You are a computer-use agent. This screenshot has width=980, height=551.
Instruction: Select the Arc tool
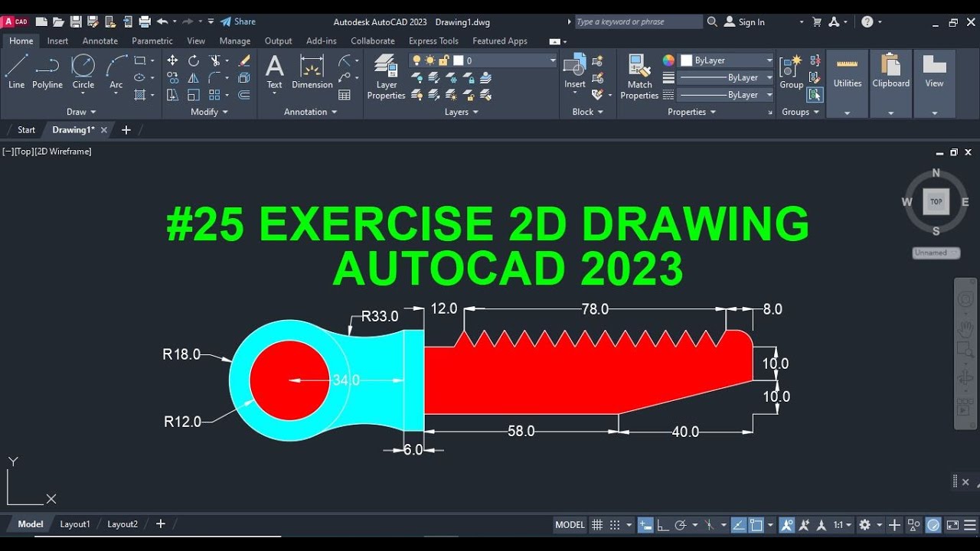(x=116, y=72)
